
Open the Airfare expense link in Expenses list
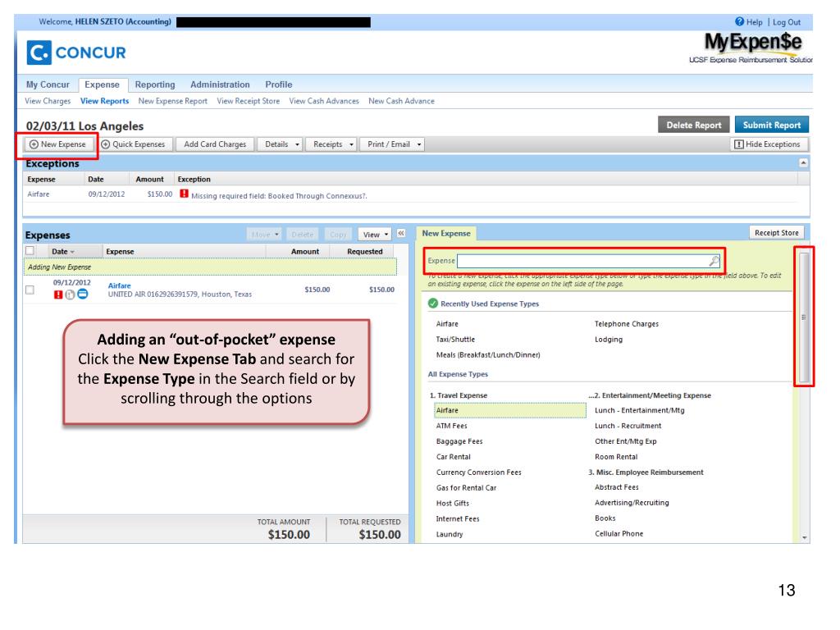pos(120,285)
